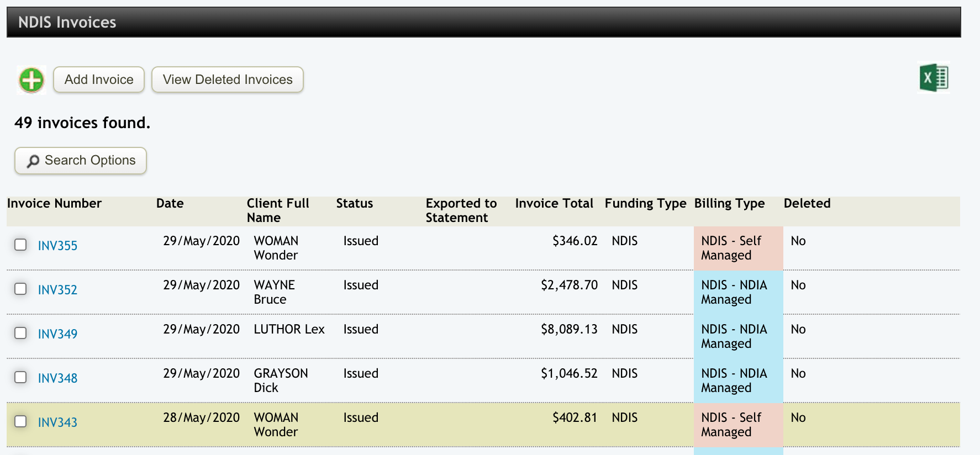Click the green plus add icon
Viewport: 980px width, 455px height.
(31, 80)
